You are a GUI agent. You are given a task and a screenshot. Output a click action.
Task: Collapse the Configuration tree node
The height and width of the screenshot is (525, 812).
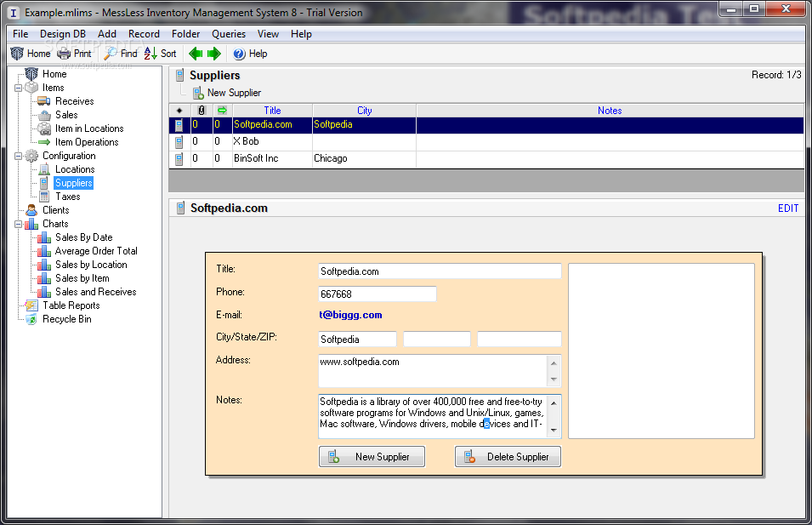(18, 156)
